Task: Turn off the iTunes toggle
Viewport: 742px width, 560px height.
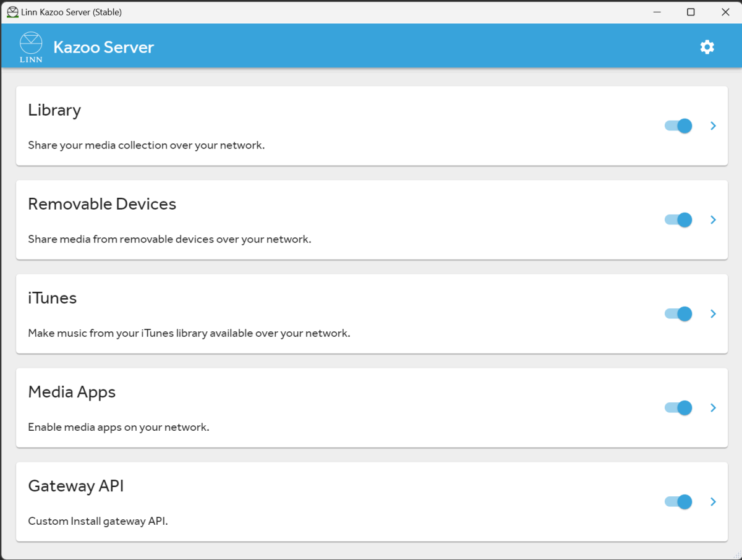Action: tap(678, 314)
